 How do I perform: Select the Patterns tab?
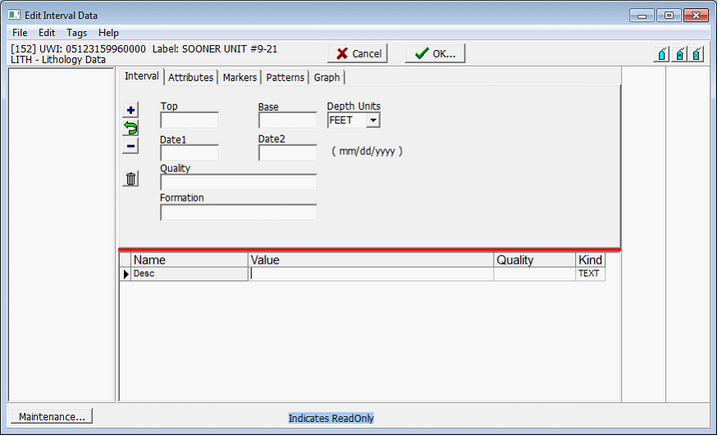pos(285,77)
